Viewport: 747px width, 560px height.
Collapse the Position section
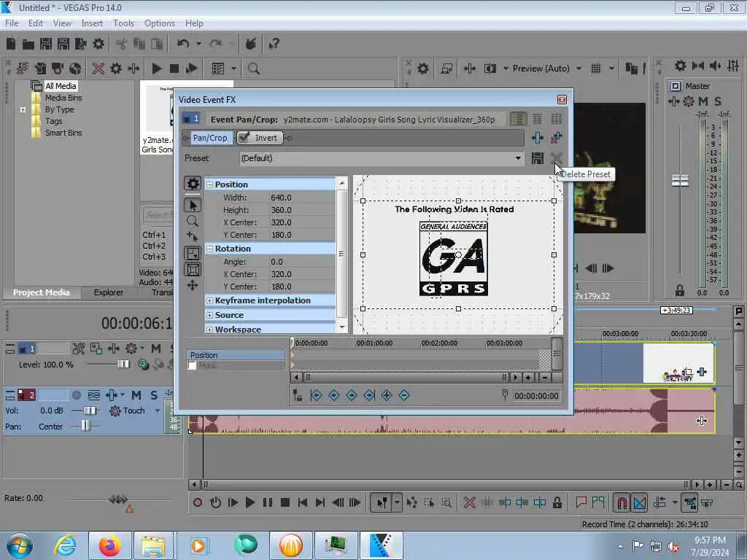(209, 184)
